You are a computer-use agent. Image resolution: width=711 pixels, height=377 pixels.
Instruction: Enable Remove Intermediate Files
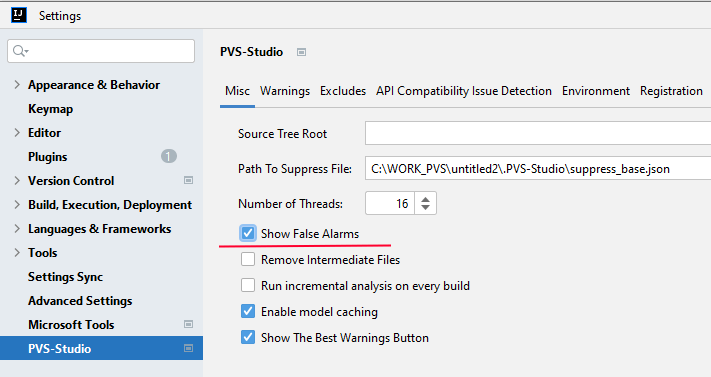248,259
